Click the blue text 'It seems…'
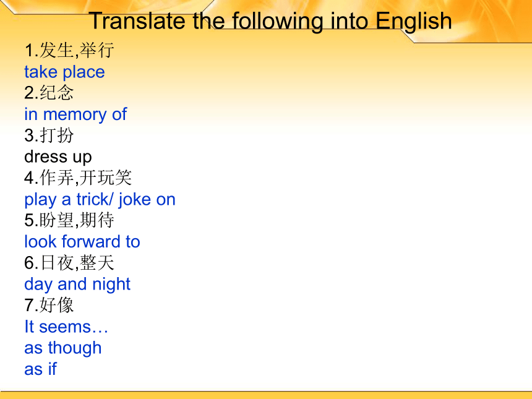The image size is (532, 399). 66,327
